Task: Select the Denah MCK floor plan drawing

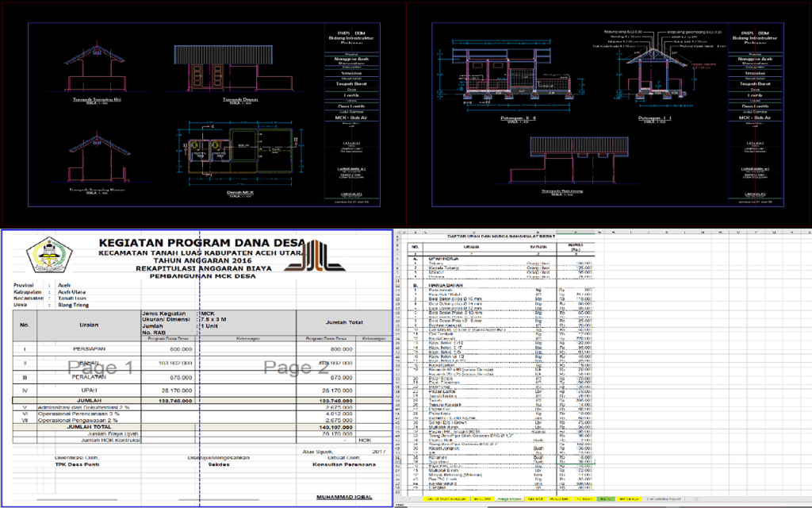Action: [x=238, y=151]
